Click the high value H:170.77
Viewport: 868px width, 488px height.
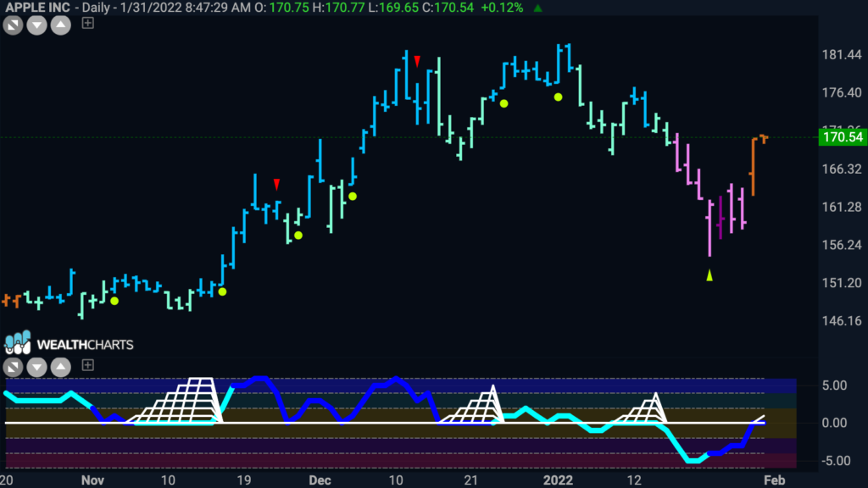click(x=338, y=8)
